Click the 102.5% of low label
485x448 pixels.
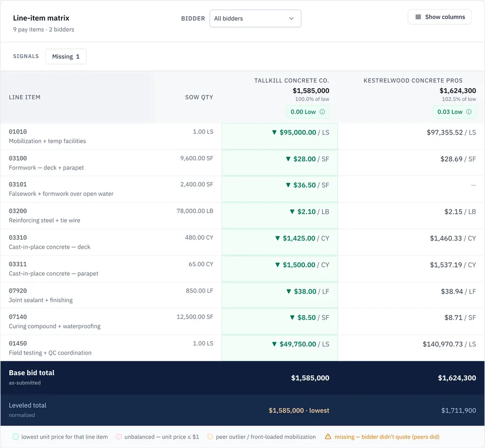(459, 99)
